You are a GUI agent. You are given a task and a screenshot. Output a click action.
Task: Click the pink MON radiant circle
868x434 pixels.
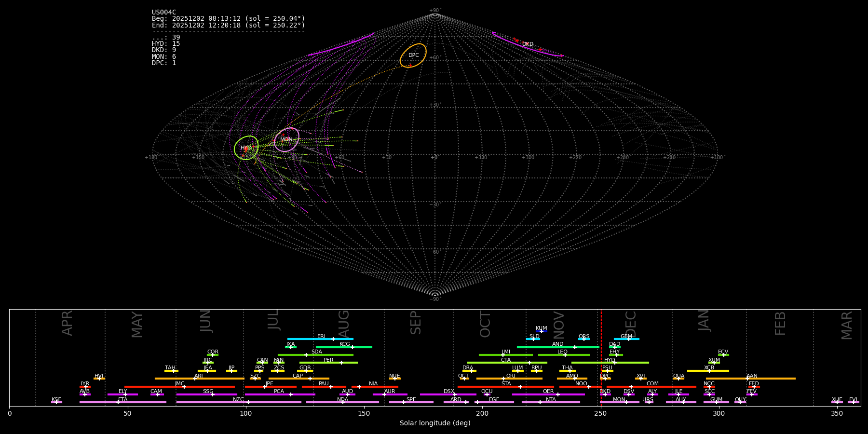coord(286,139)
